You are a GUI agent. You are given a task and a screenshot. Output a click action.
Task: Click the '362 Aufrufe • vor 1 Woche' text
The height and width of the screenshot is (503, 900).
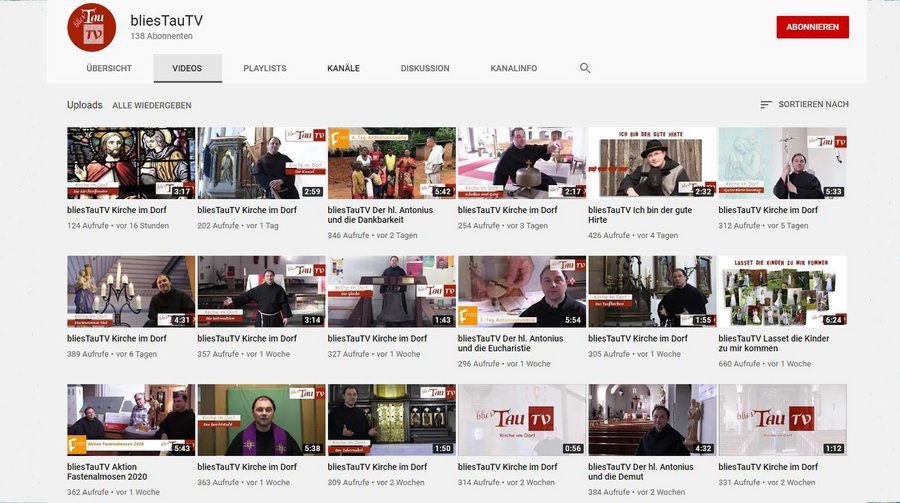(113, 493)
